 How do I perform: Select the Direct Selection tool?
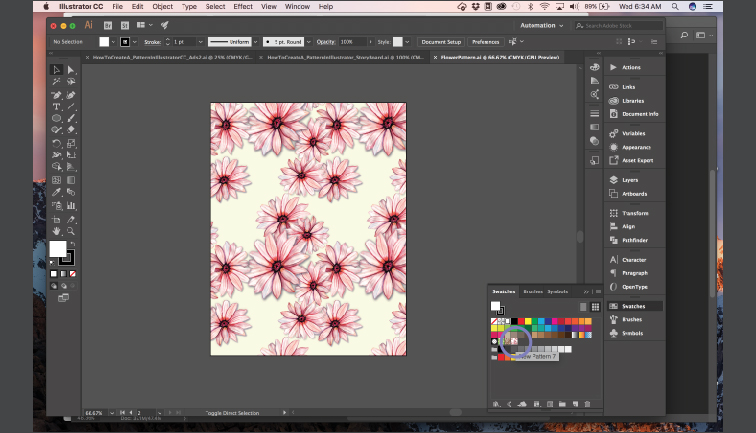[71, 70]
